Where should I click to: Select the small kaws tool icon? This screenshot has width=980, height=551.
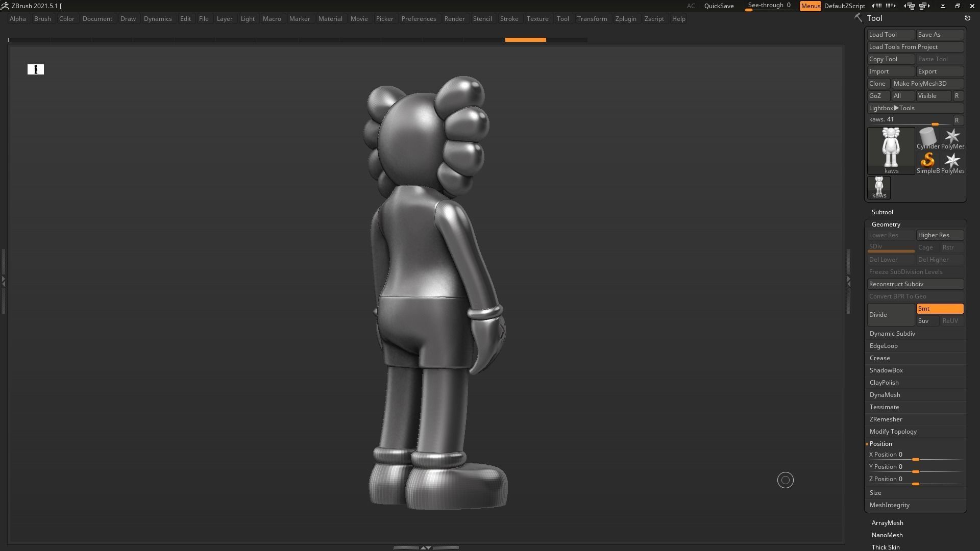tap(879, 187)
